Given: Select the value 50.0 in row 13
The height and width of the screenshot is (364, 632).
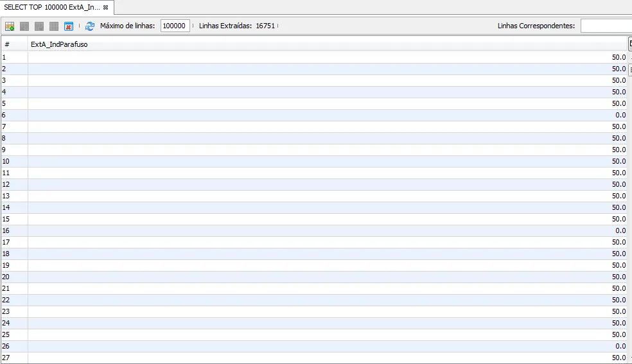Looking at the screenshot, I should click(x=619, y=196).
